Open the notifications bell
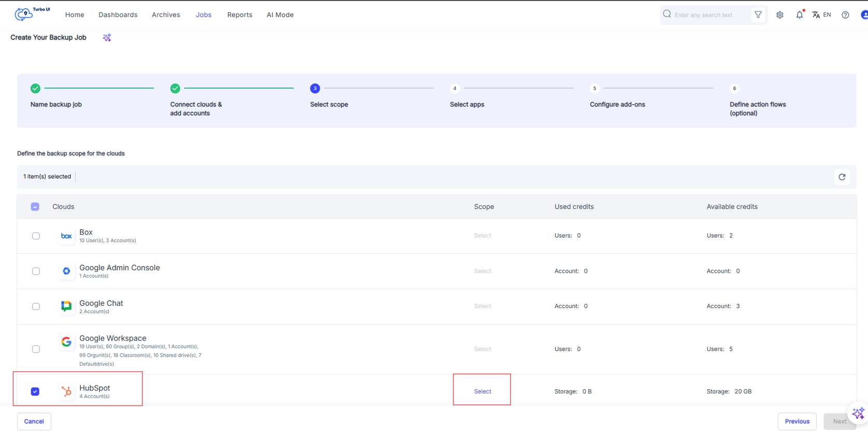The image size is (868, 434). [x=800, y=15]
